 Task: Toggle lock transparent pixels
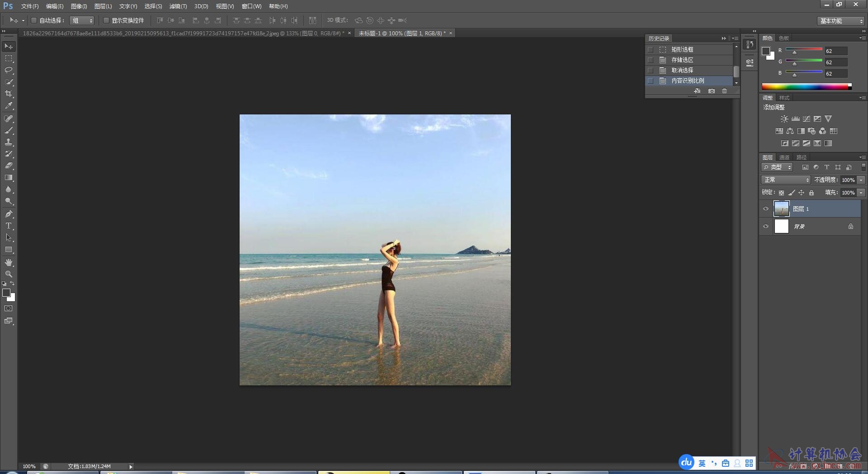pyautogui.click(x=781, y=193)
